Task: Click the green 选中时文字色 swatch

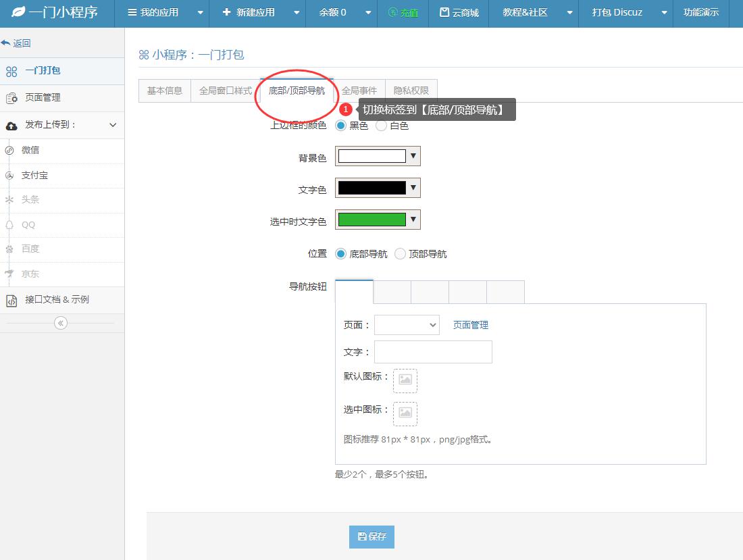Action: (x=372, y=220)
